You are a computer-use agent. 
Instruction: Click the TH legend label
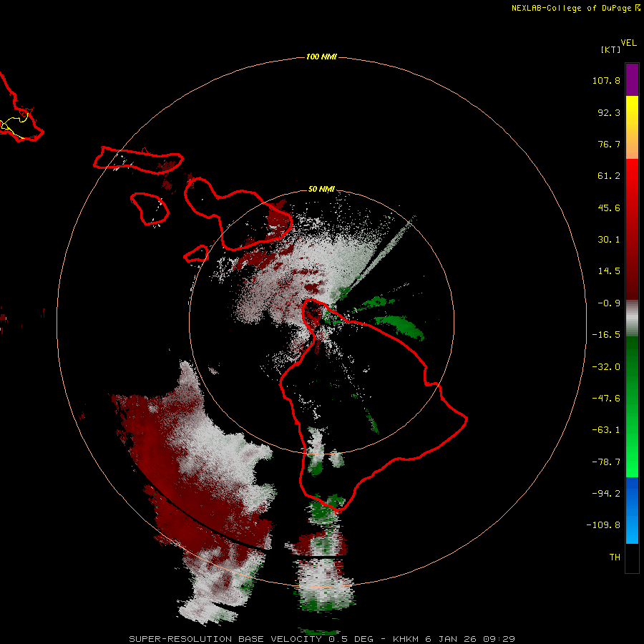(615, 557)
